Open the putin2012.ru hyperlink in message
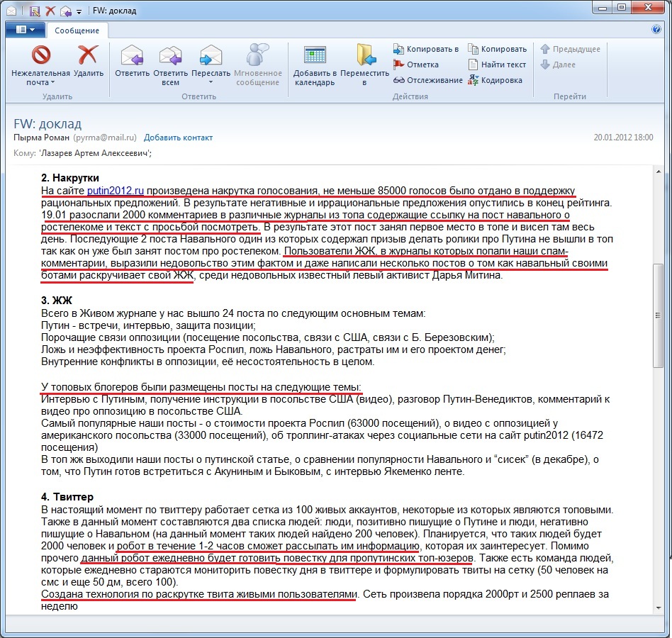 (x=116, y=191)
